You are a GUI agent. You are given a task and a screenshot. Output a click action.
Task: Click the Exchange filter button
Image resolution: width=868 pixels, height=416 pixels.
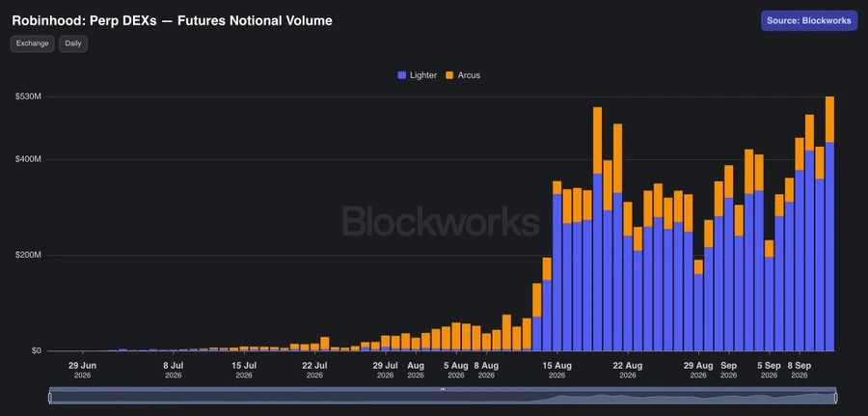(32, 43)
